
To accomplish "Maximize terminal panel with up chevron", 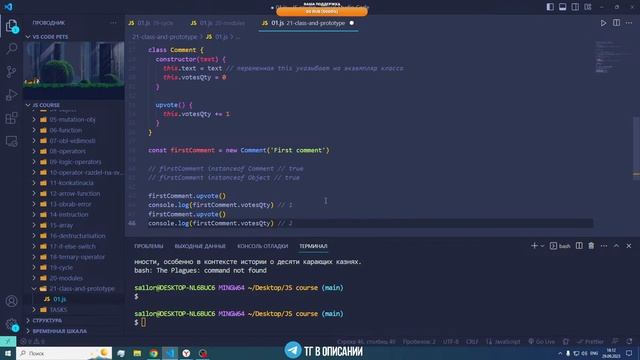I will coord(616,246).
